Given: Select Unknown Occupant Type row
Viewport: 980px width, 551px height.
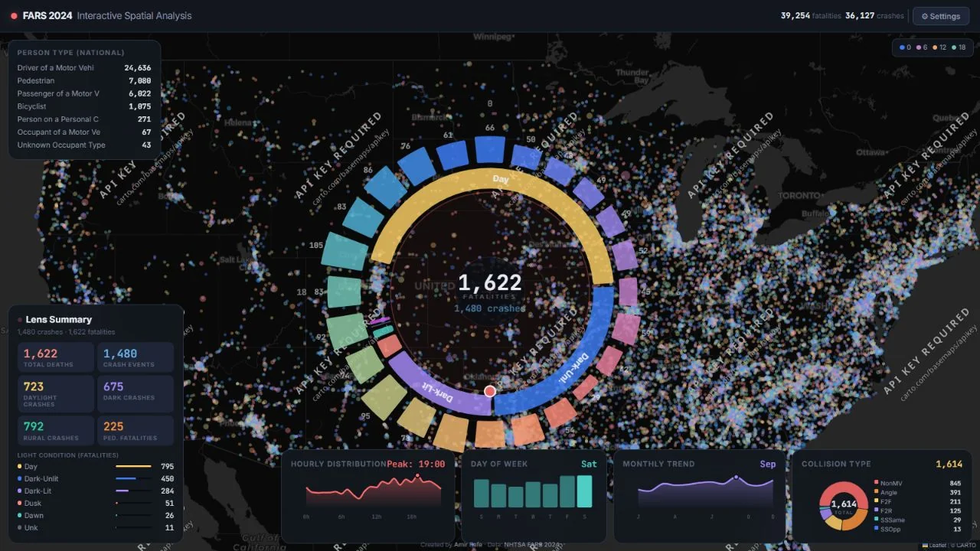Looking at the screenshot, I should pyautogui.click(x=84, y=145).
